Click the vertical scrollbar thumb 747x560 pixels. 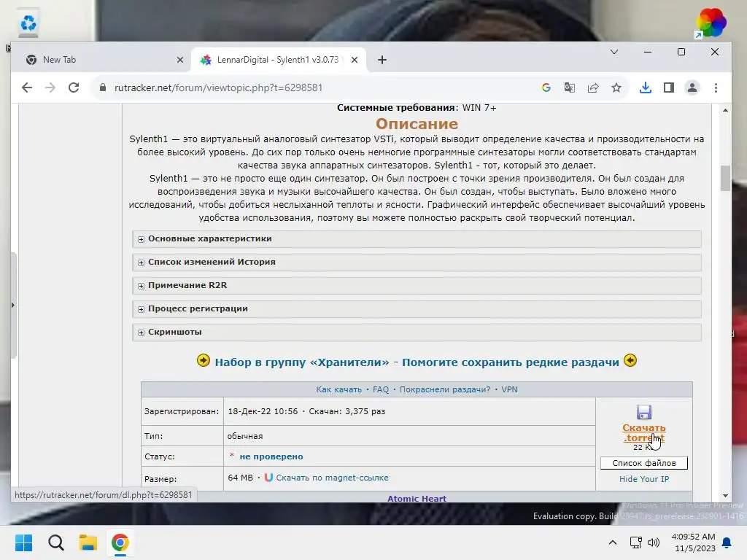pyautogui.click(x=725, y=178)
